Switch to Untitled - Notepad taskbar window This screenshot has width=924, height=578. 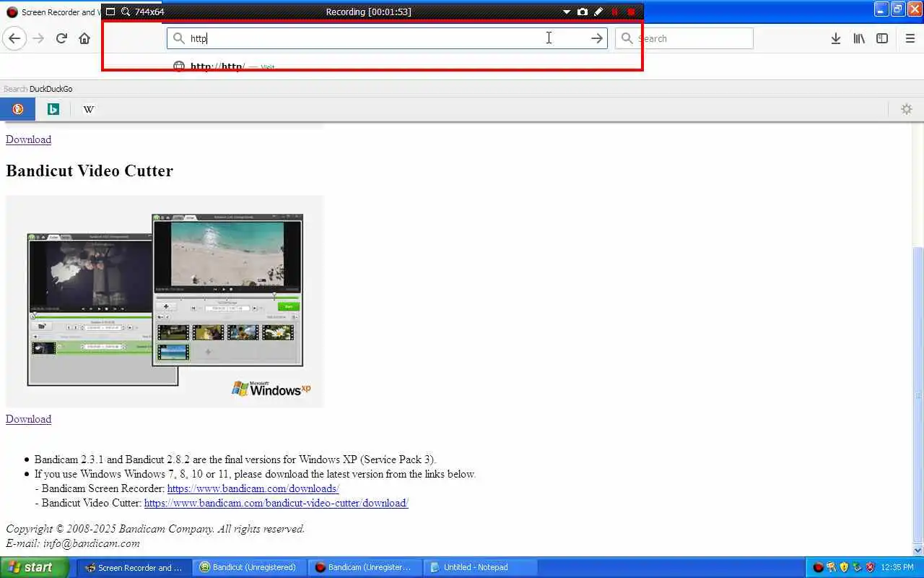480,567
